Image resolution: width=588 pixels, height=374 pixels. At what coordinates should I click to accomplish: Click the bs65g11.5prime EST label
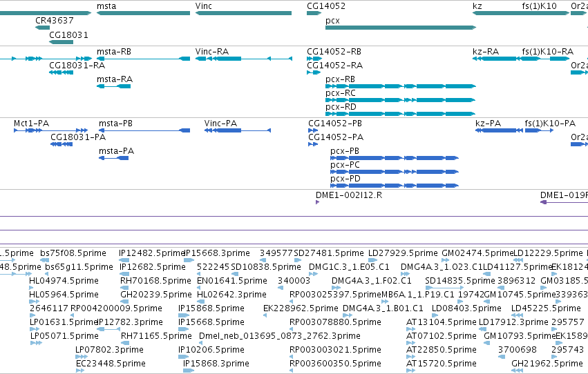click(x=79, y=267)
